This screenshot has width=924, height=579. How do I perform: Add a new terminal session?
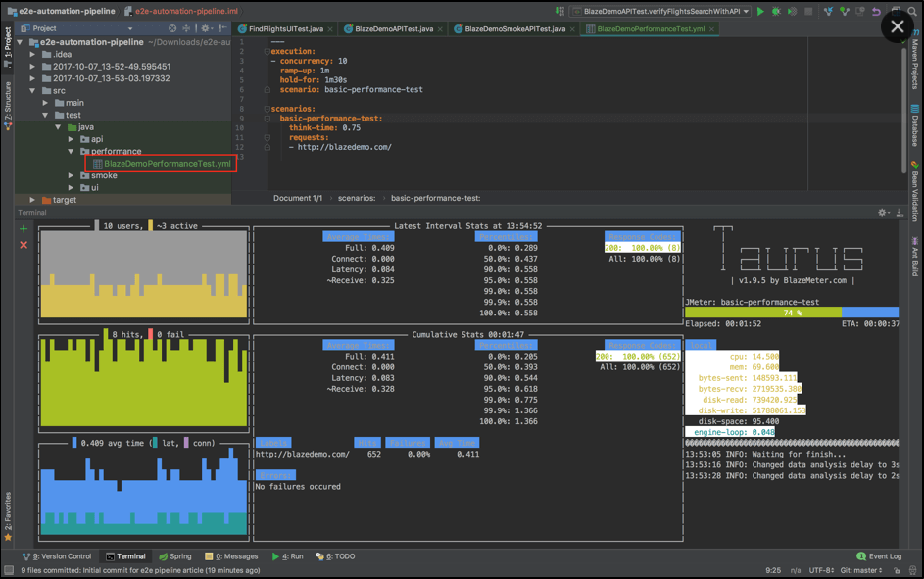coord(24,228)
